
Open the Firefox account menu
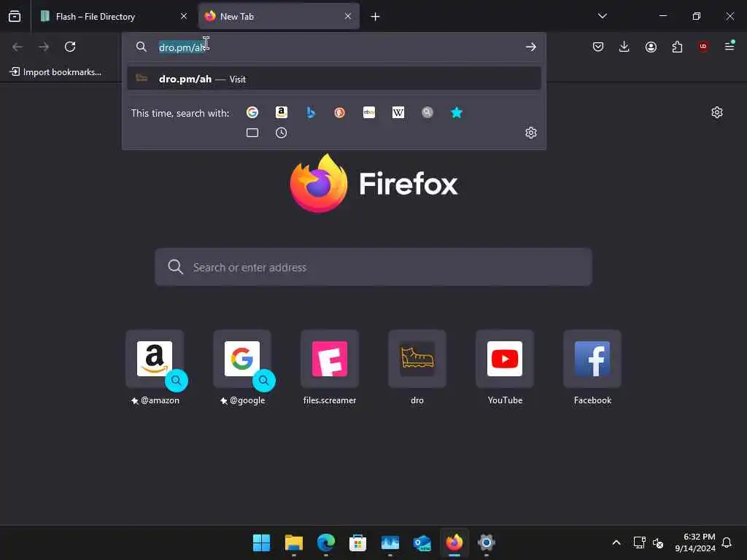[x=651, y=47]
